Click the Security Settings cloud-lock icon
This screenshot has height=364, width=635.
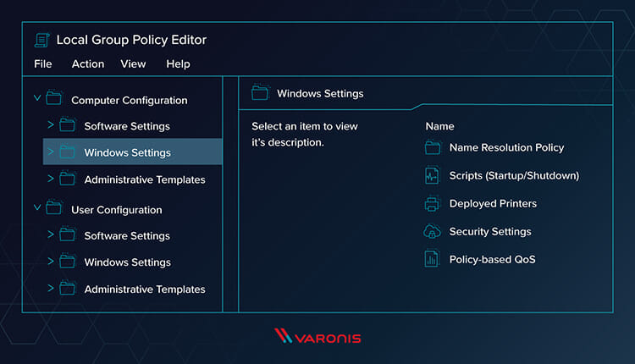pos(432,232)
